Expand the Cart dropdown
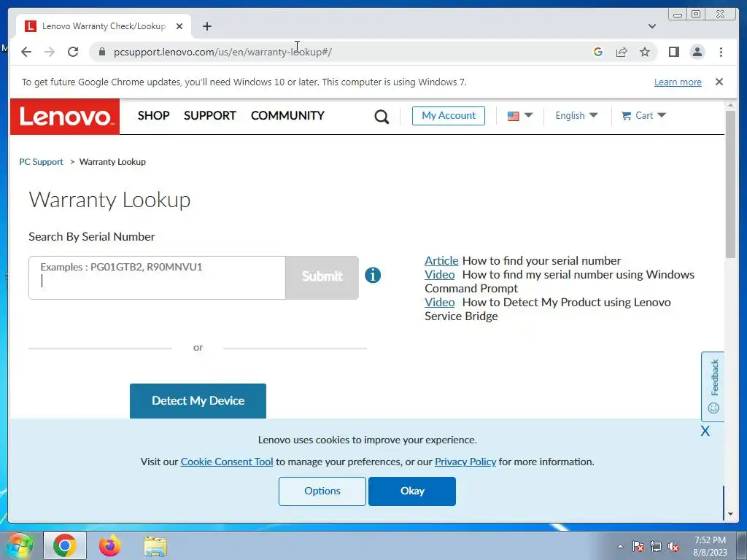Image resolution: width=747 pixels, height=560 pixels. [643, 116]
